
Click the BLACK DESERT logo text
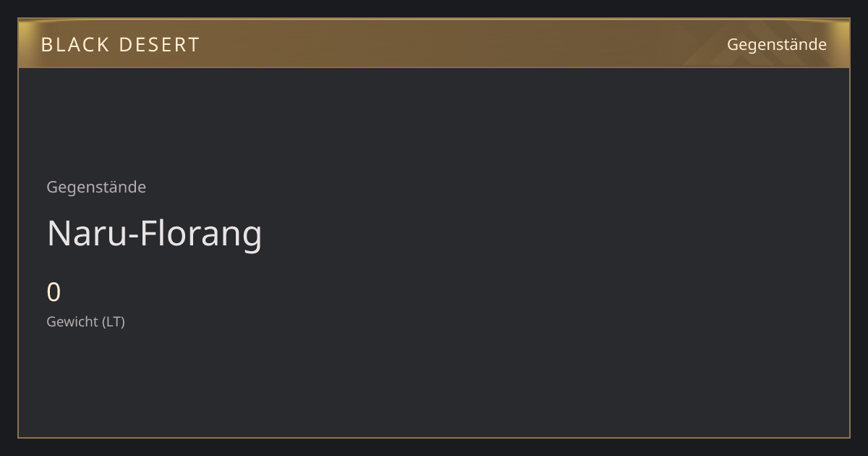coord(120,45)
